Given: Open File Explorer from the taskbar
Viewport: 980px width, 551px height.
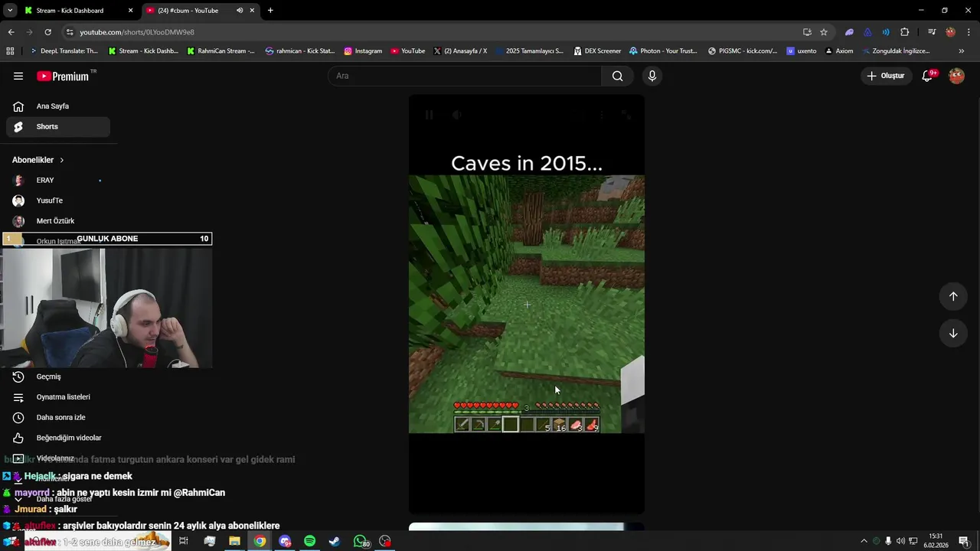Looking at the screenshot, I should pos(234,541).
